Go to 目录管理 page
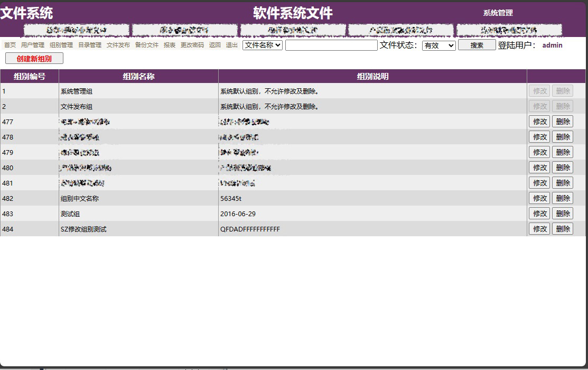This screenshot has width=588, height=370. pos(90,45)
